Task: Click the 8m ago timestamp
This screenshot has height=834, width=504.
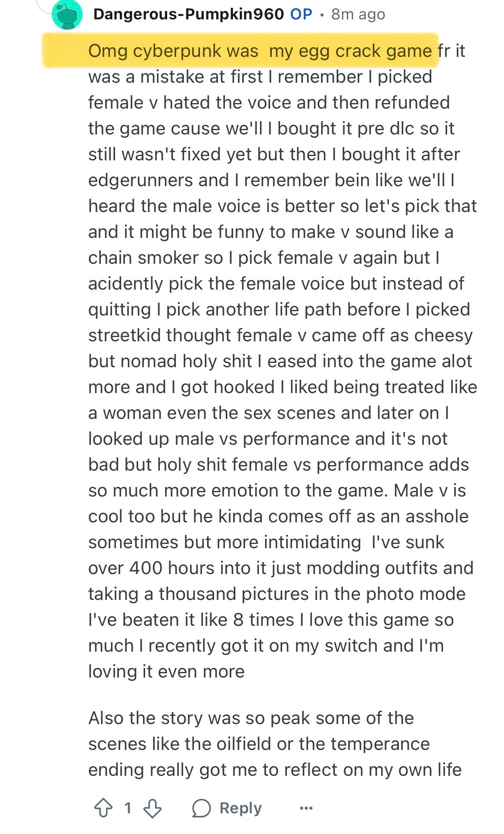Action: tap(358, 14)
